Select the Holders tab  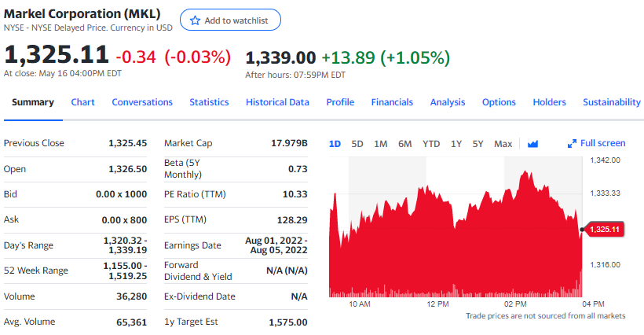549,102
